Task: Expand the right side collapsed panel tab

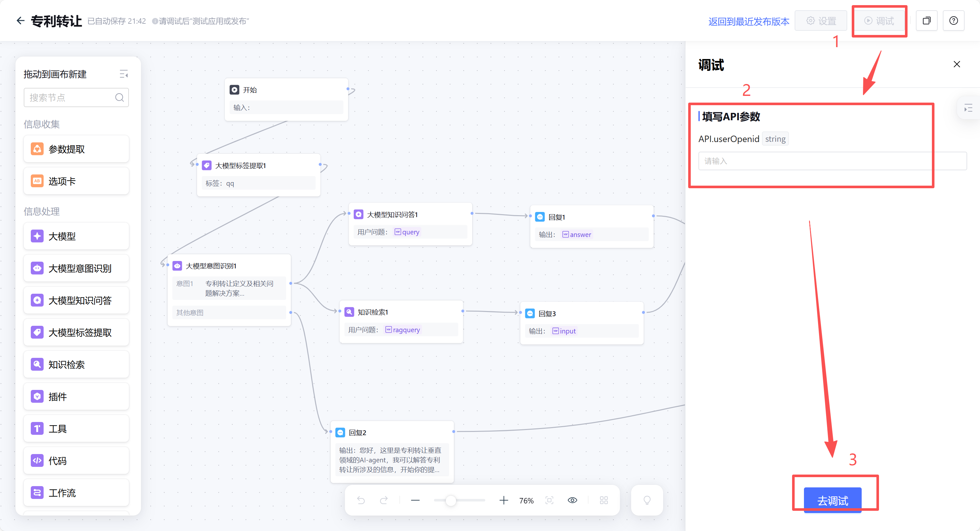Action: pos(968,108)
